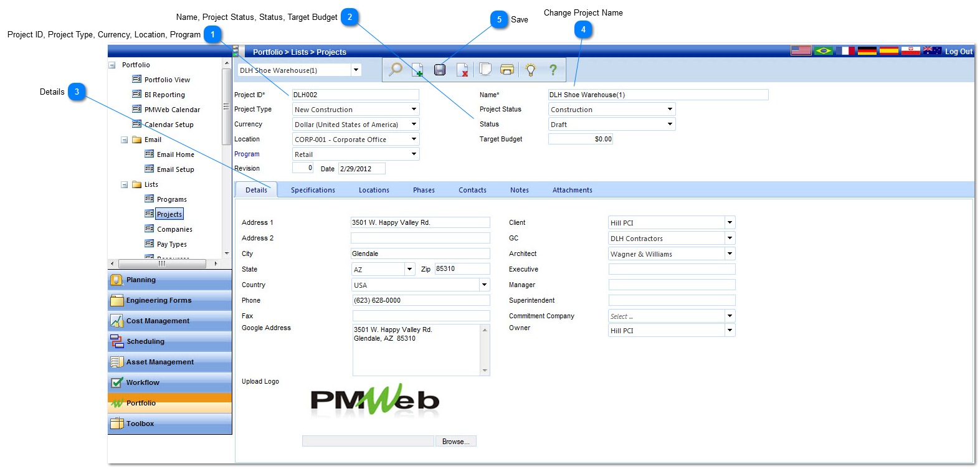Image resolution: width=980 pixels, height=469 pixels.
Task: Open the help question mark
Action: tap(553, 70)
